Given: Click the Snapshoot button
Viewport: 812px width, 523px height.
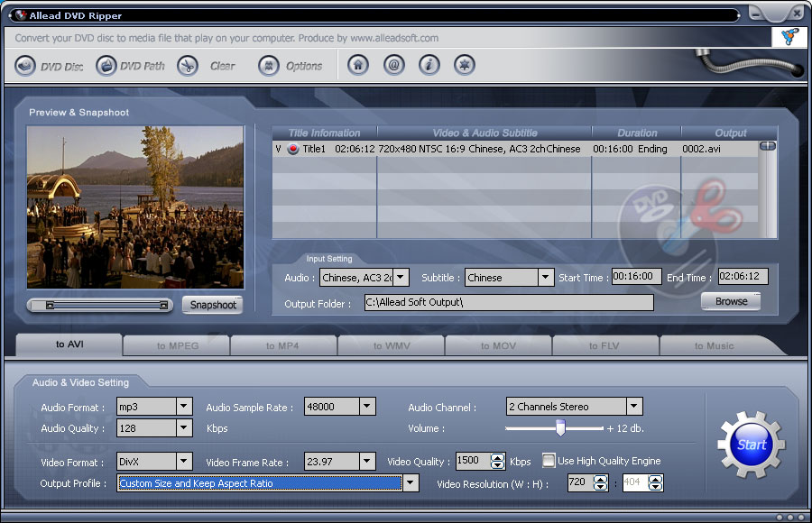Looking at the screenshot, I should pyautogui.click(x=213, y=305).
